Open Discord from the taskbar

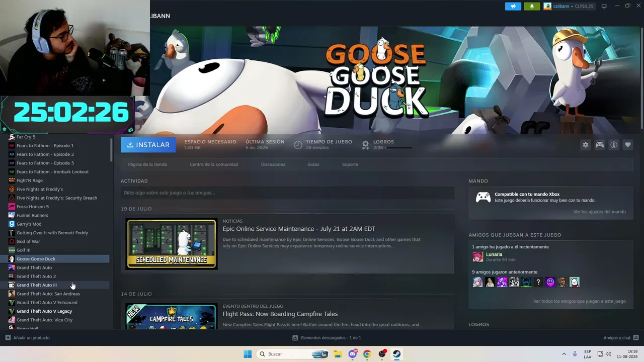tap(352, 354)
